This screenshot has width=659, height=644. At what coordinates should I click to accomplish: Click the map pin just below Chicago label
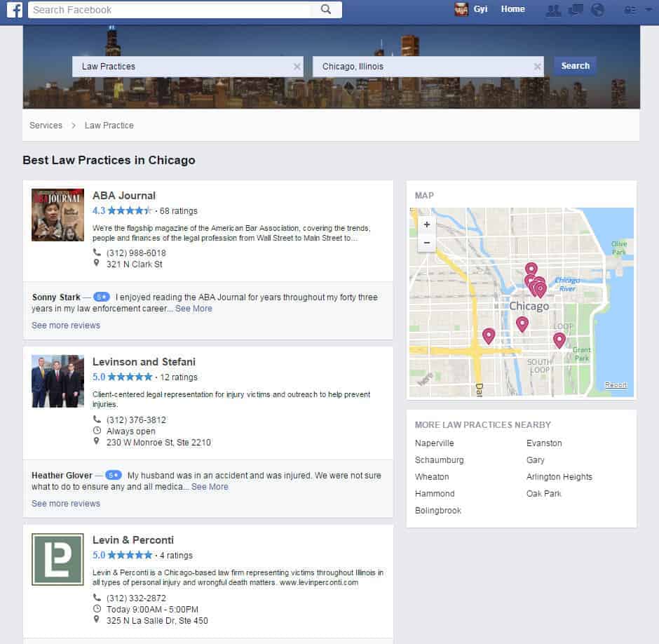pos(522,324)
